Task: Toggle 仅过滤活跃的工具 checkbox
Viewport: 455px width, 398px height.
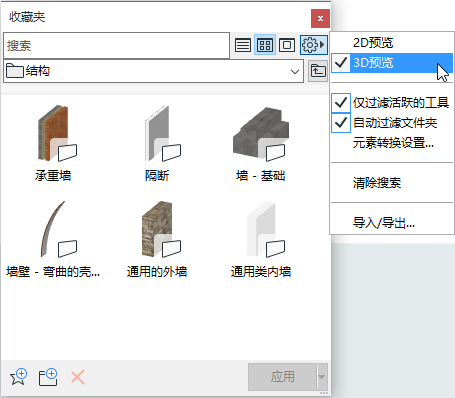Action: click(341, 103)
